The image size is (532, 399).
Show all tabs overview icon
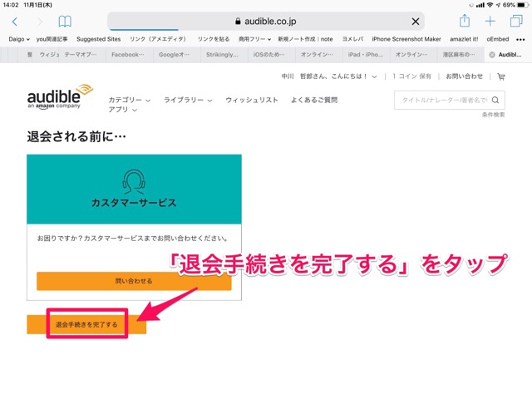[515, 21]
